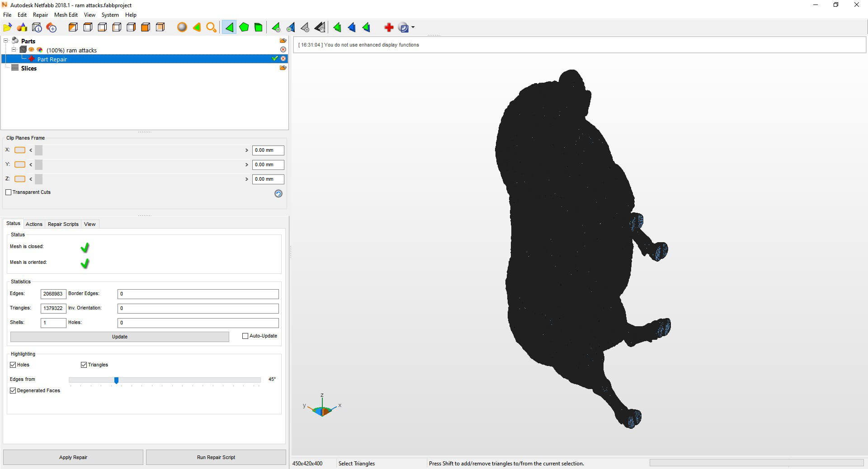Collapse the Parts tree node
The width and height of the screenshot is (868, 469).
(6, 41)
